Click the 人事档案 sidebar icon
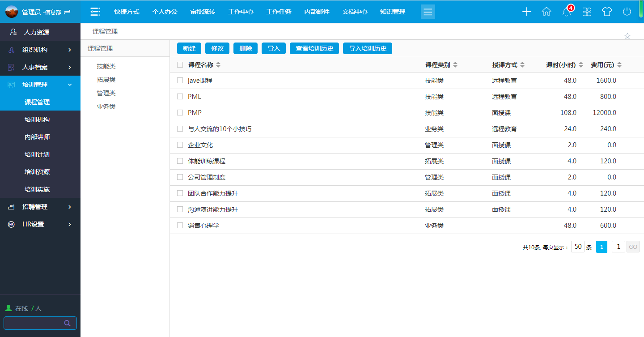This screenshot has width=644, height=337. click(x=12, y=67)
